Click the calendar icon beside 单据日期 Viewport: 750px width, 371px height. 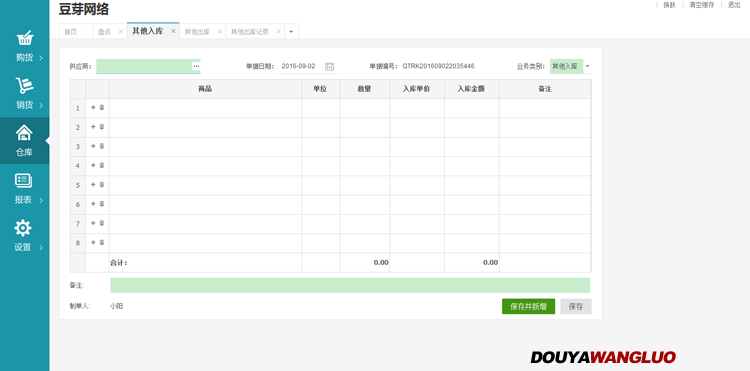tap(330, 66)
